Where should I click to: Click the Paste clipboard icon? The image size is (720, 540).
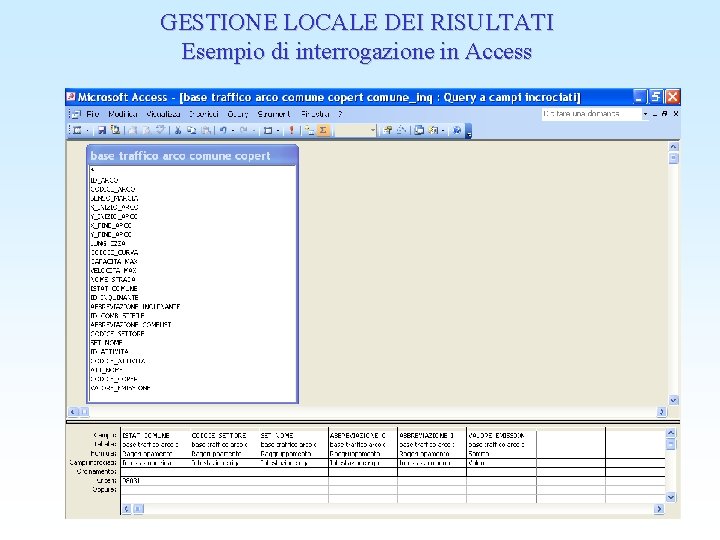click(x=206, y=130)
